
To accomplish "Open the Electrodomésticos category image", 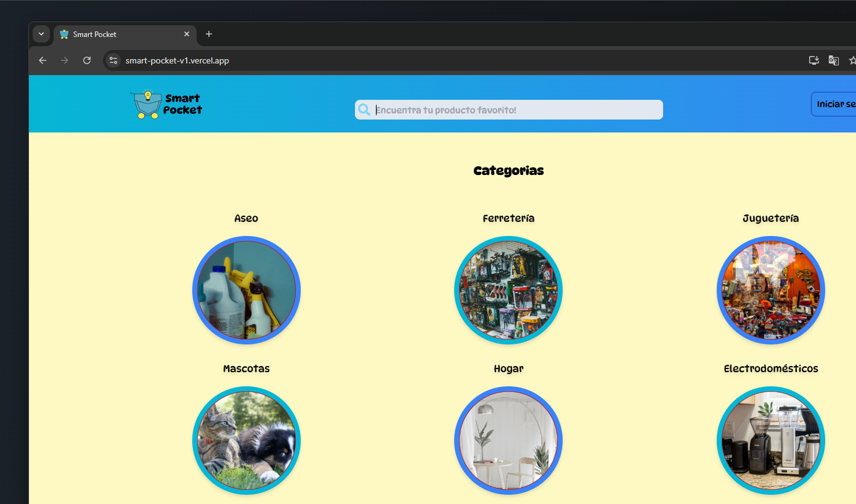I will [x=771, y=440].
